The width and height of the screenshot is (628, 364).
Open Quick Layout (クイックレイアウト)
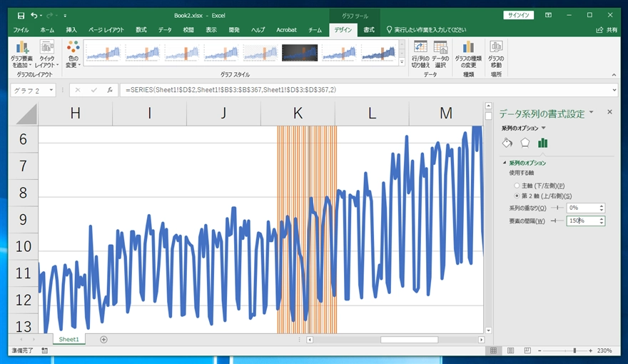click(x=47, y=54)
